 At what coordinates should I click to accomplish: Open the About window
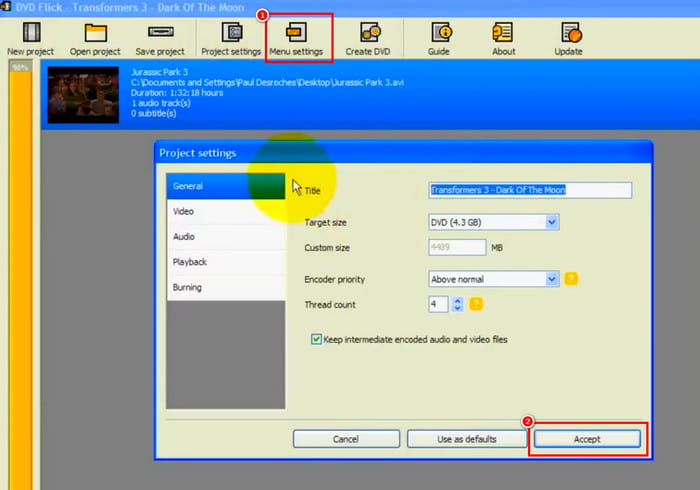504,39
